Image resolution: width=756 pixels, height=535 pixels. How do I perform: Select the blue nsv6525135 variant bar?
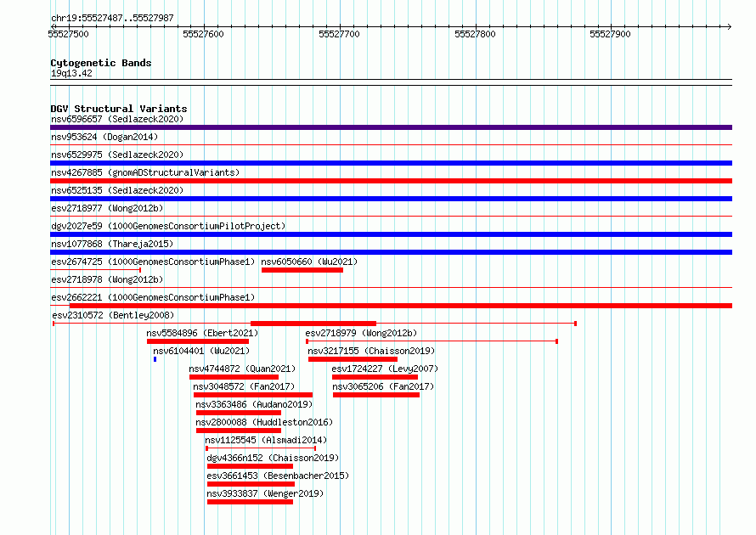pyautogui.click(x=391, y=199)
